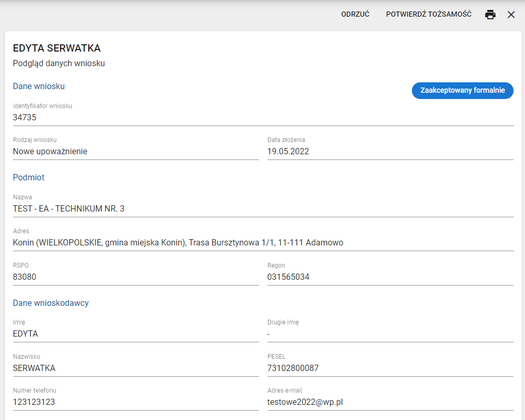The height and width of the screenshot is (420, 525).
Task: Click the Rodzaj wniosku field
Action: (136, 152)
